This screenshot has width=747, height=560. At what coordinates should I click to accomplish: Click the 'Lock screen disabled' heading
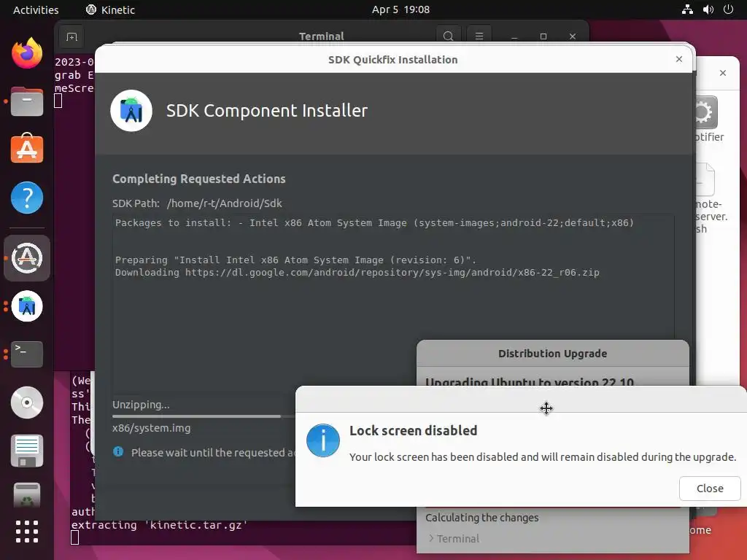(413, 430)
